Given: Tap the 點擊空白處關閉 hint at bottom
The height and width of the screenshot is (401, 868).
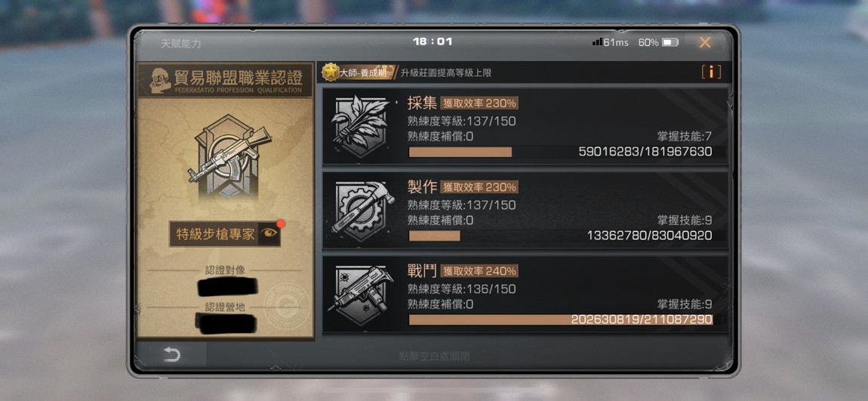Looking at the screenshot, I should point(434,356).
